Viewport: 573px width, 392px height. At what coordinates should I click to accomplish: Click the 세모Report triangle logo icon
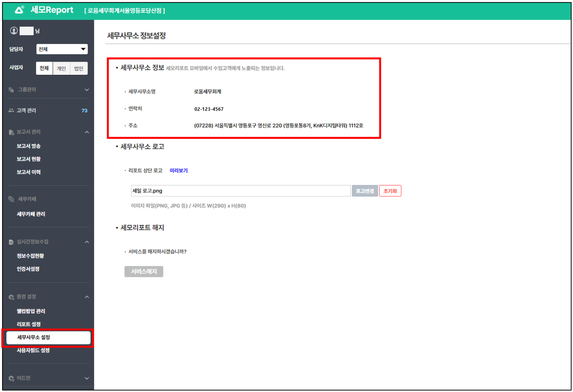19,10
